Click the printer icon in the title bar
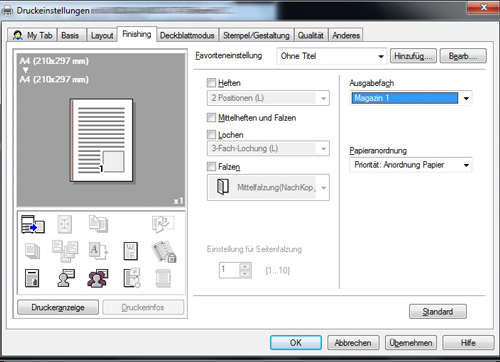 (7, 11)
